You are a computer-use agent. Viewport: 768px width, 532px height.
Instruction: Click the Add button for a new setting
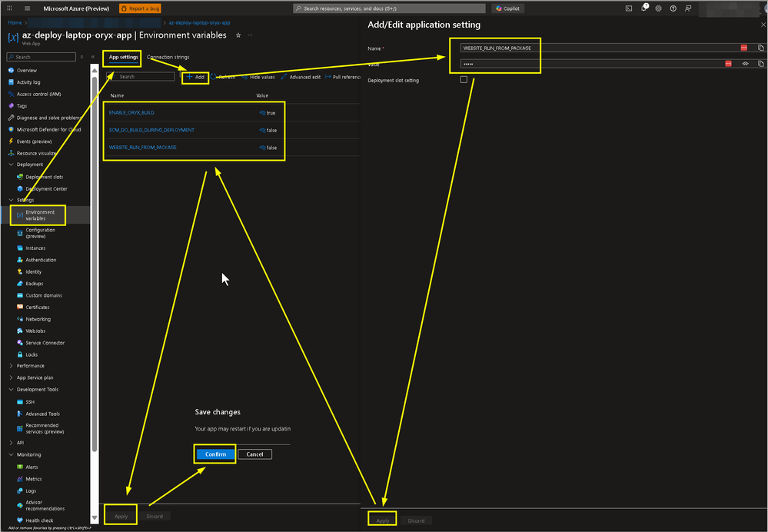click(x=195, y=77)
